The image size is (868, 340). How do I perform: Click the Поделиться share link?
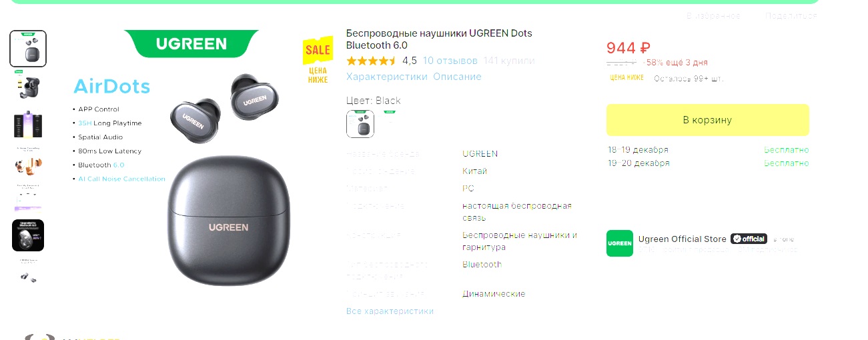791,15
